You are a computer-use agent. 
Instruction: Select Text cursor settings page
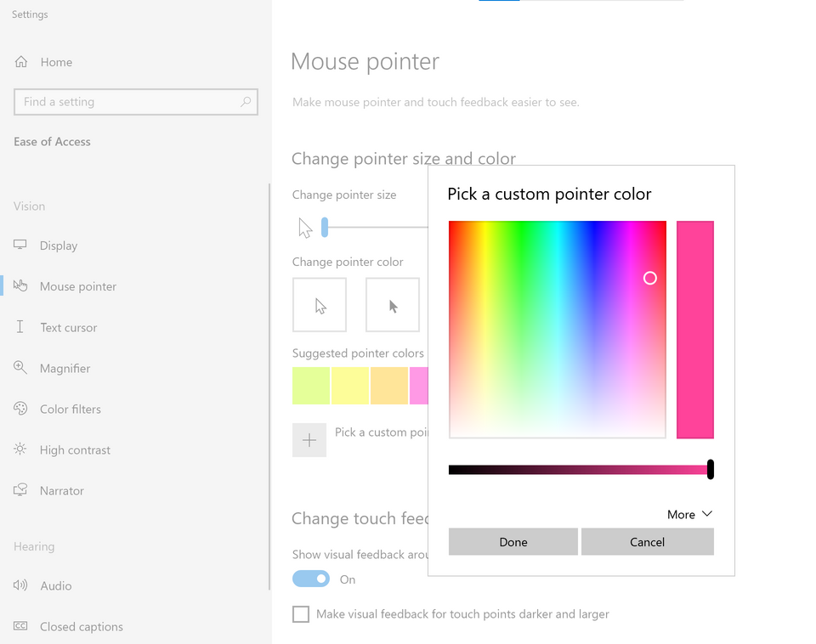(x=68, y=327)
